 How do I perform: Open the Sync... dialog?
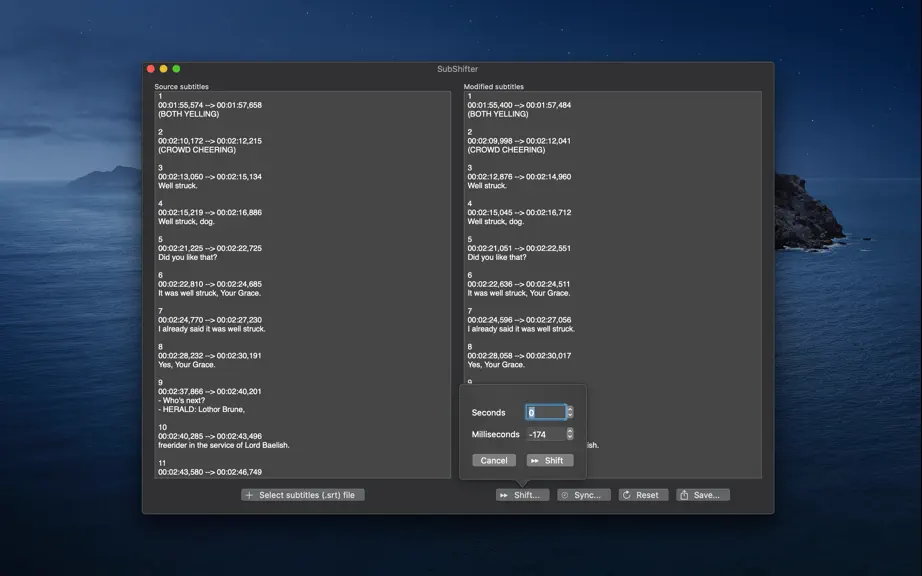click(x=584, y=495)
